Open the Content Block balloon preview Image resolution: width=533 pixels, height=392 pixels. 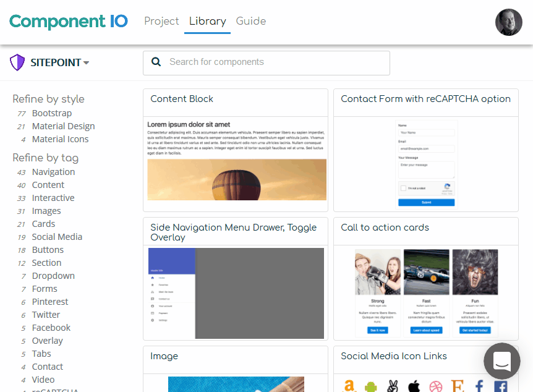237,179
